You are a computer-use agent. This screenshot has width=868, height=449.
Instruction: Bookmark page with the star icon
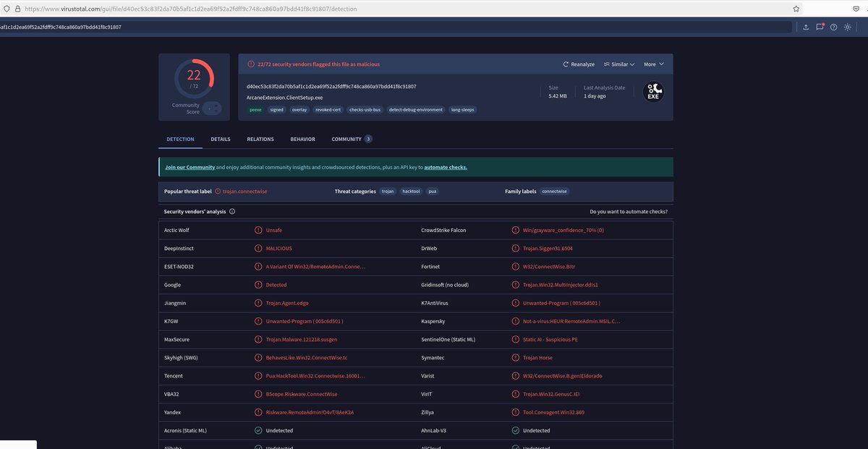[796, 9]
